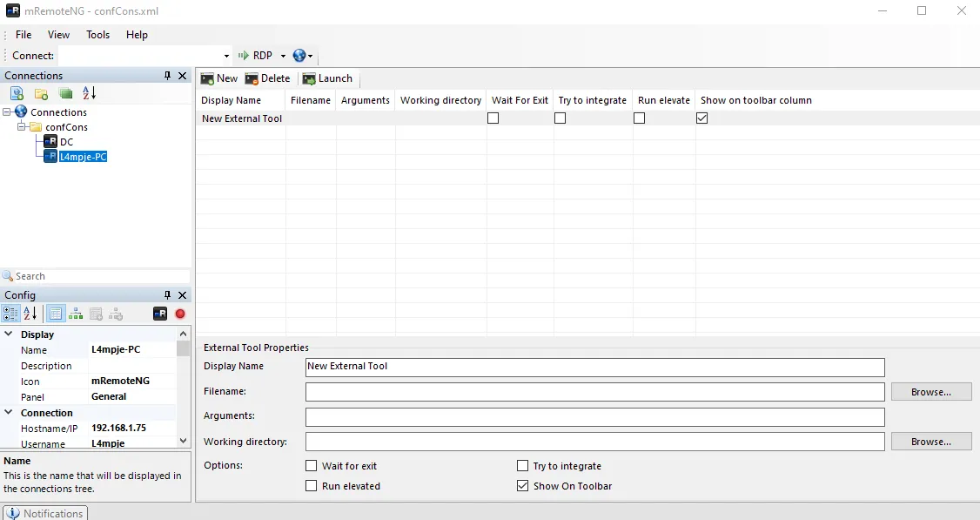Click the mRemoteNG app icon in title bar
The height and width of the screenshot is (520, 980).
click(x=12, y=10)
